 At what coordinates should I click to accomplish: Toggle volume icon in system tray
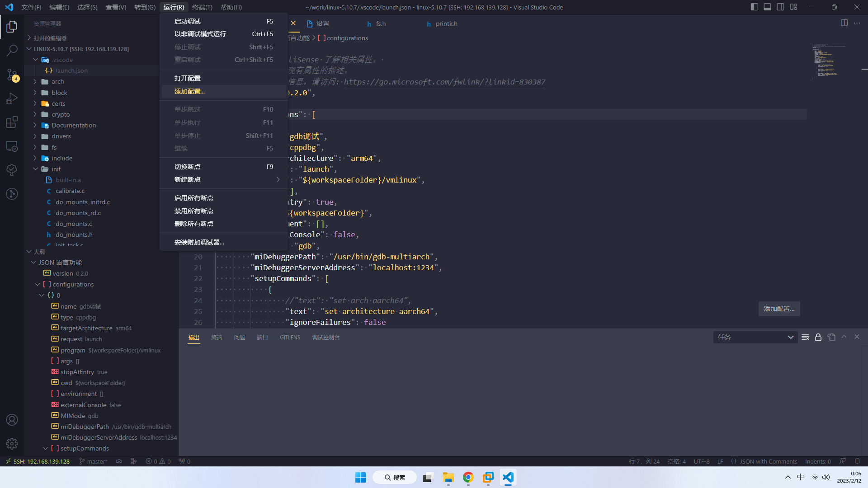click(x=826, y=477)
